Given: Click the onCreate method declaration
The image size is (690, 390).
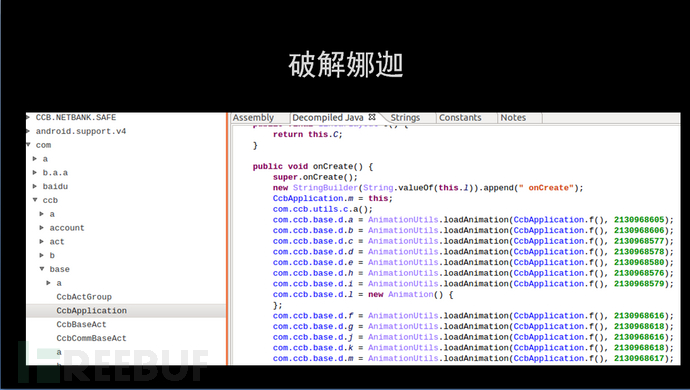Looking at the screenshot, I should pos(313,166).
